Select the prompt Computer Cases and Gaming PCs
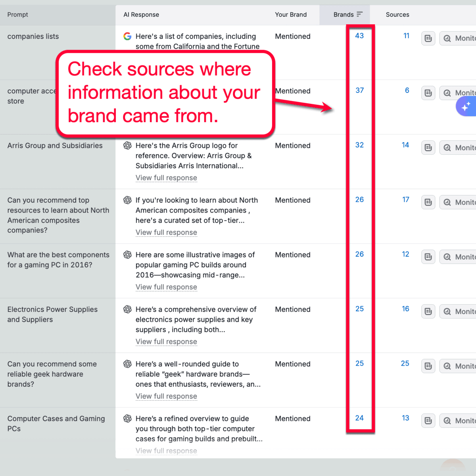The width and height of the screenshot is (476, 476). (56, 424)
